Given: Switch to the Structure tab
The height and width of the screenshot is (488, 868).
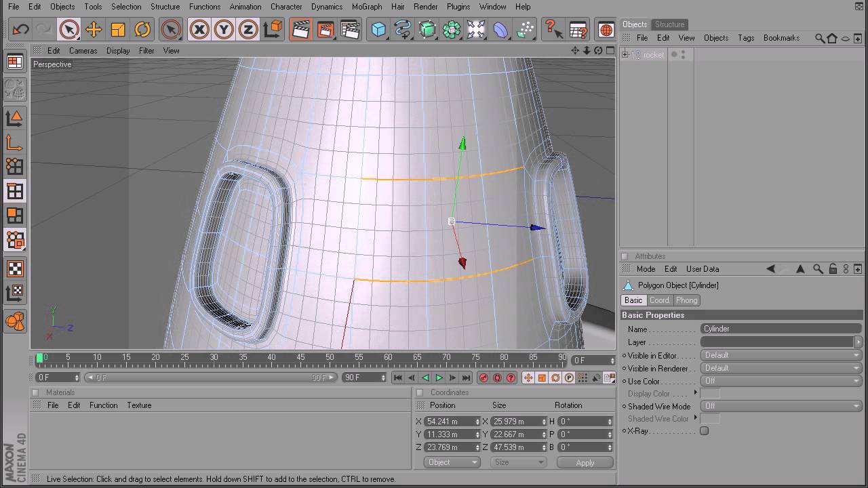Looking at the screenshot, I should click(669, 24).
